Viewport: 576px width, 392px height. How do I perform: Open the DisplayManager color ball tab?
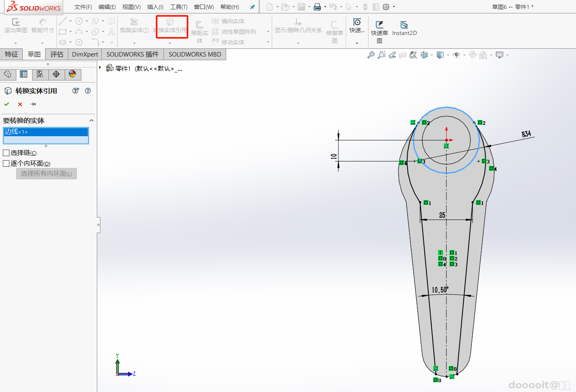tap(72, 74)
